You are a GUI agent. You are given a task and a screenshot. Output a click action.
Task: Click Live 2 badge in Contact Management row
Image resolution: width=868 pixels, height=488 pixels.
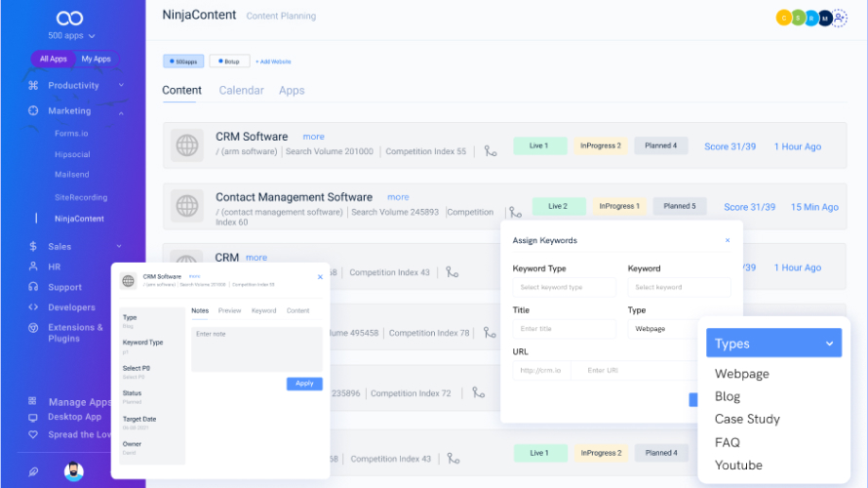coord(559,206)
